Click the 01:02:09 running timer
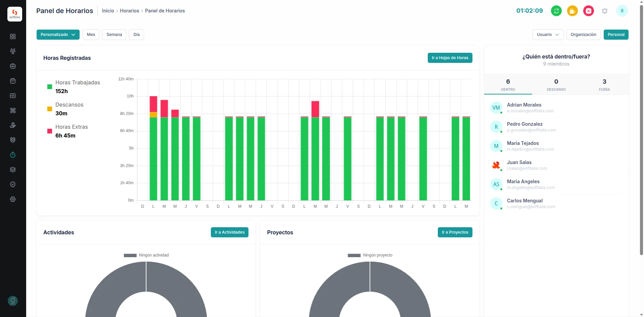This screenshot has height=317, width=644. [530, 11]
